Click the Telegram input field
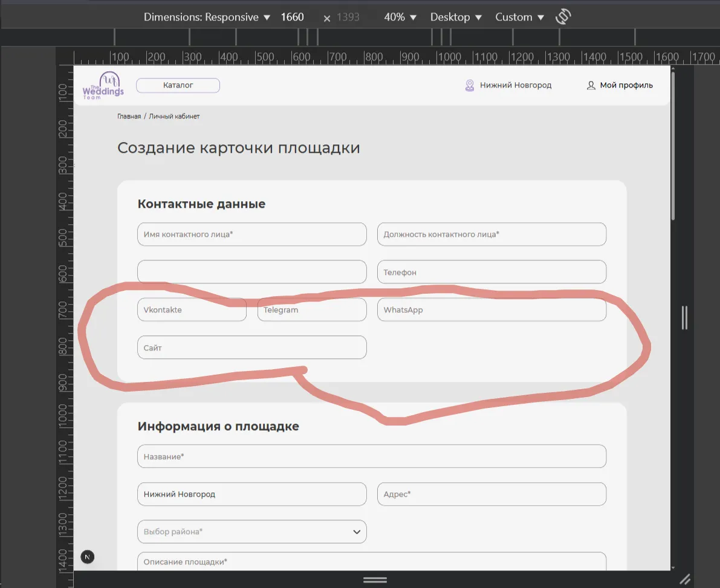This screenshot has width=720, height=588. [312, 309]
